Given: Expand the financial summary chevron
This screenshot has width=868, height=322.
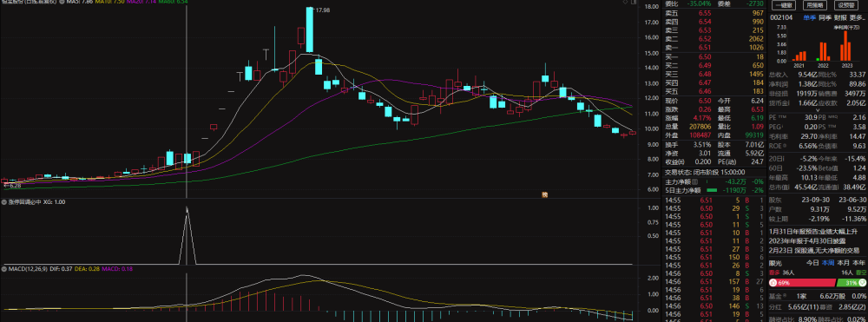Looking at the screenshot, I should 819,109.
